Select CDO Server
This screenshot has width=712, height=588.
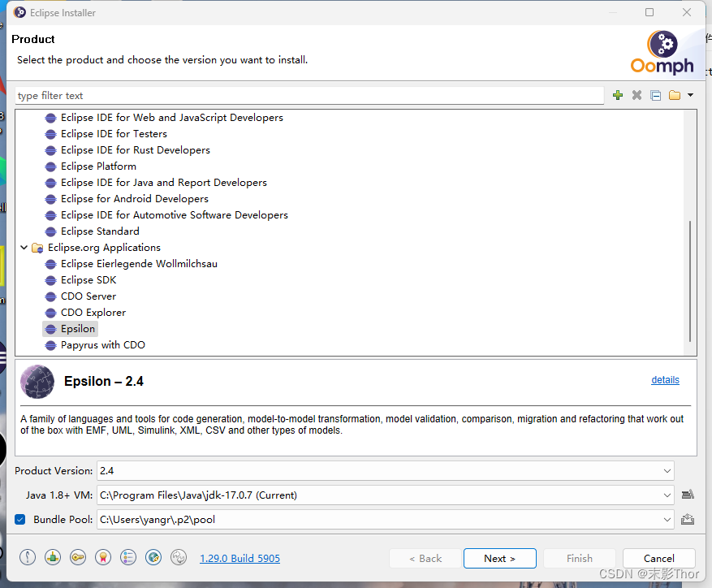click(88, 296)
